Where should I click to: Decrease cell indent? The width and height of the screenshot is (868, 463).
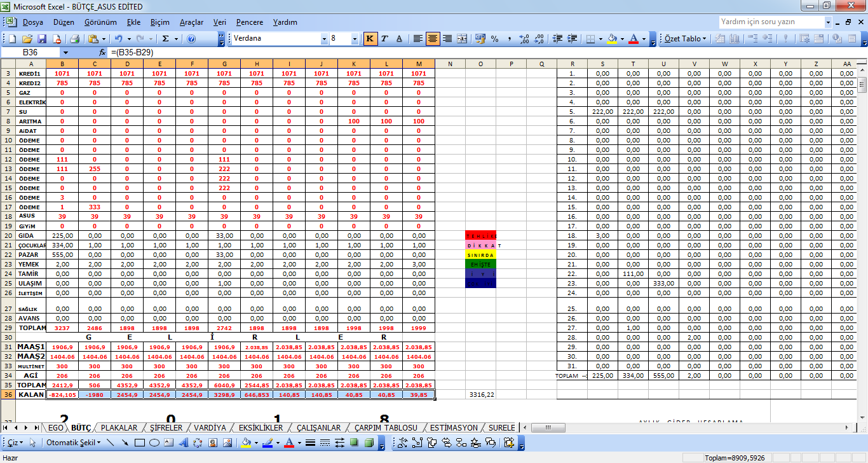558,39
